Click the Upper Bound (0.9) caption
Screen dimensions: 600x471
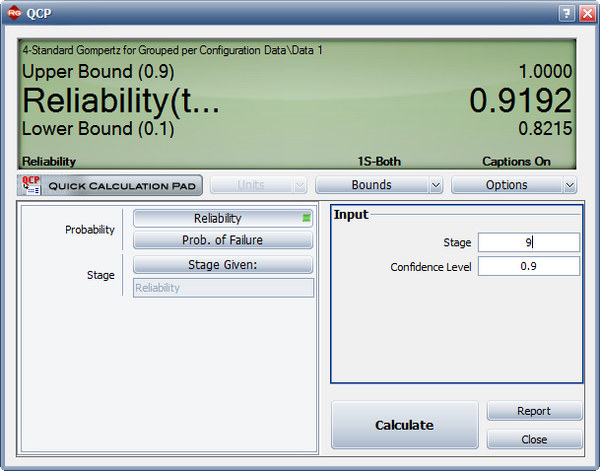[x=98, y=72]
